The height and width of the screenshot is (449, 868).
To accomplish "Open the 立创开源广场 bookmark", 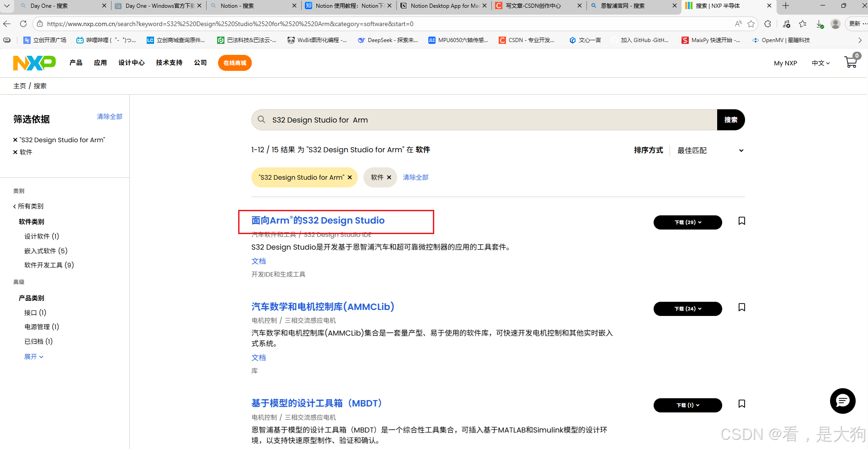I will coord(45,40).
